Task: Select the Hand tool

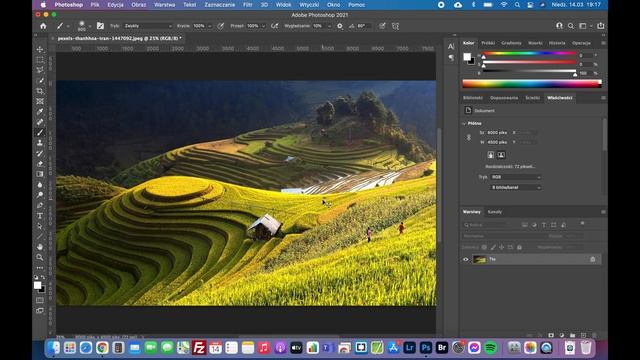Action: pos(40,247)
